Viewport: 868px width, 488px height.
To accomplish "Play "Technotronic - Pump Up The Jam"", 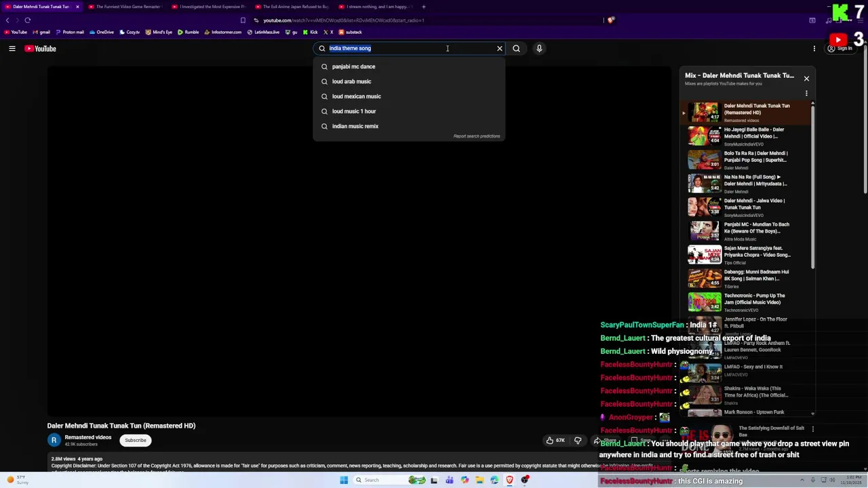I will pos(746,302).
